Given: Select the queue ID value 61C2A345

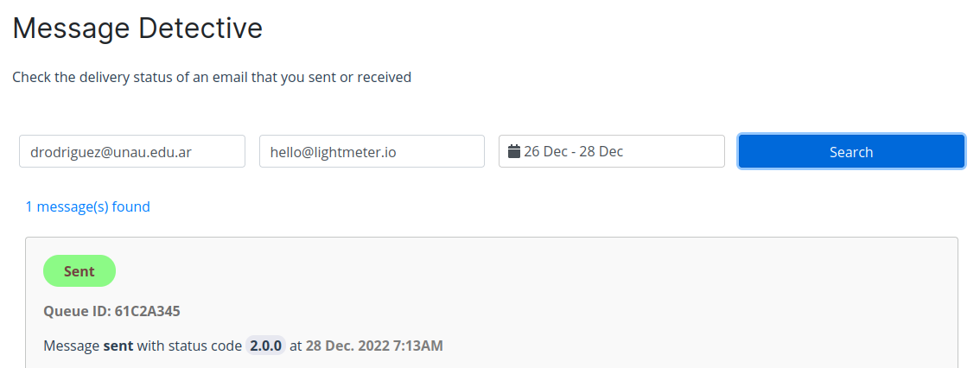Looking at the screenshot, I should pyautogui.click(x=147, y=311).
